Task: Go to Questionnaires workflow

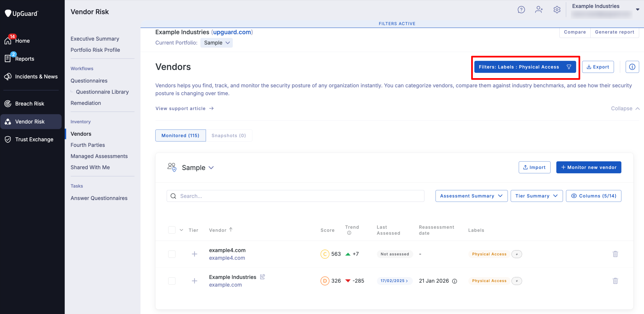Action: [89, 81]
